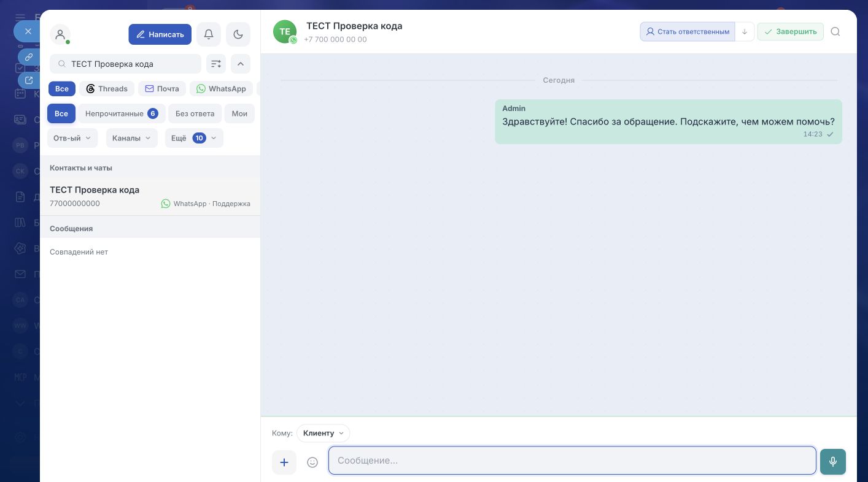Open the emoji picker
The width and height of the screenshot is (868, 482).
[x=312, y=462]
